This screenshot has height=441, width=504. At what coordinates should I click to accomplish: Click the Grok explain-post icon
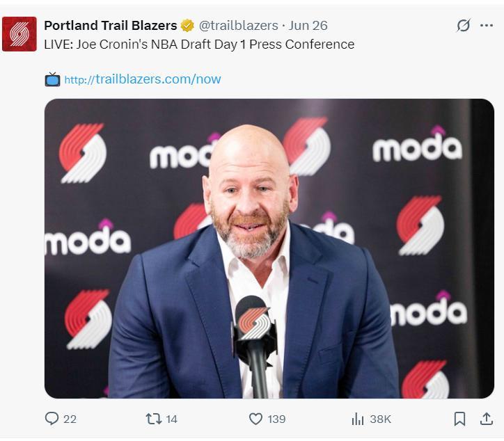(x=464, y=26)
